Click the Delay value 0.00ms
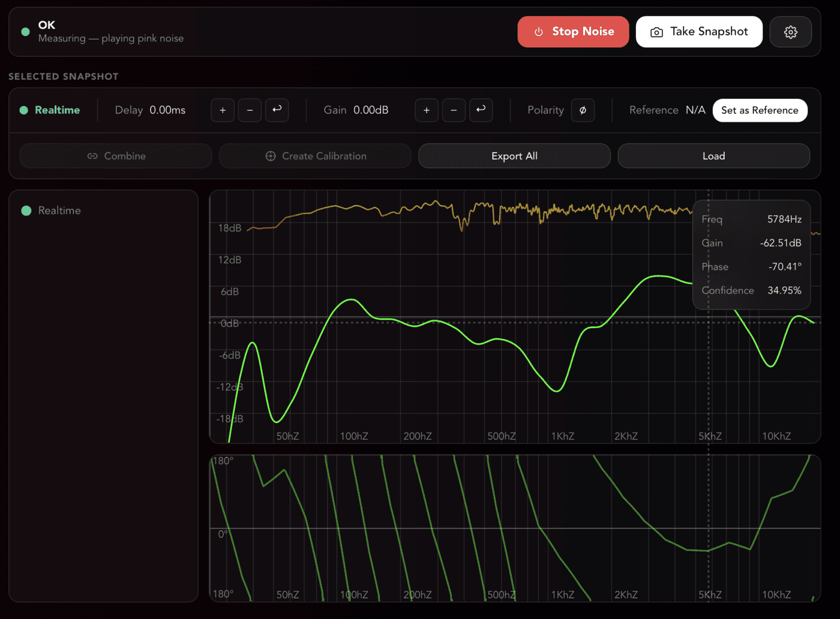840x619 pixels. (167, 110)
